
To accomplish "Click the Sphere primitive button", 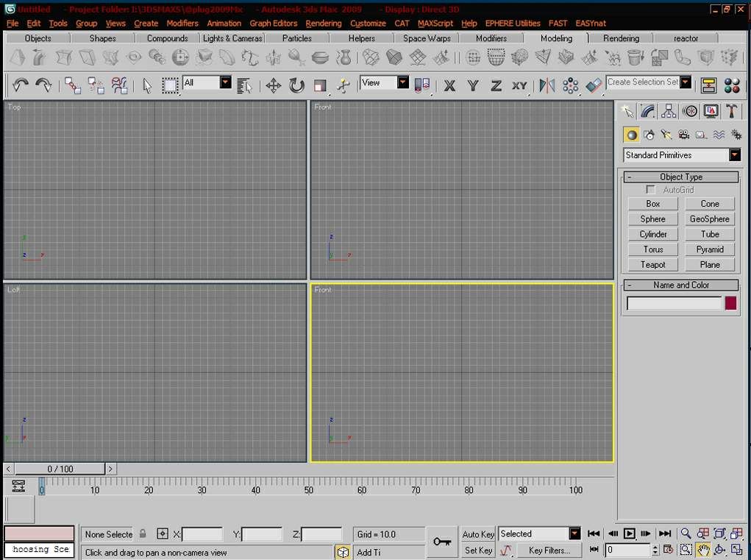I will click(x=653, y=219).
